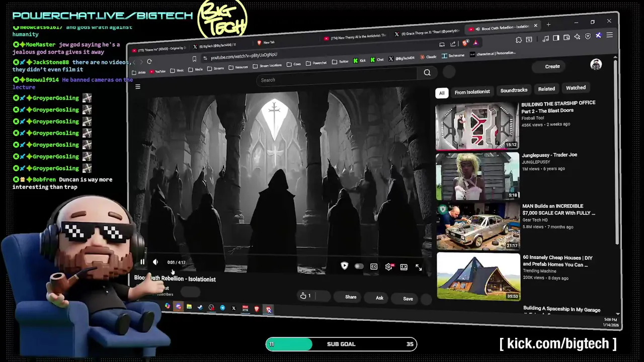Click the Brave extensions puzzle icon
Image resolution: width=644 pixels, height=362 pixels.
tap(519, 40)
